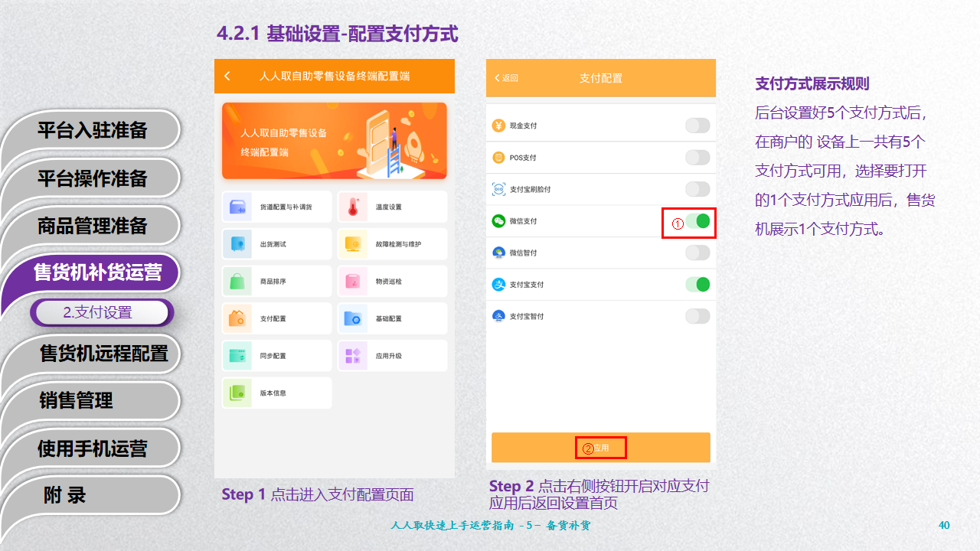Click 支付宝智付 row icon
This screenshot has width=980, height=551.
click(x=498, y=316)
